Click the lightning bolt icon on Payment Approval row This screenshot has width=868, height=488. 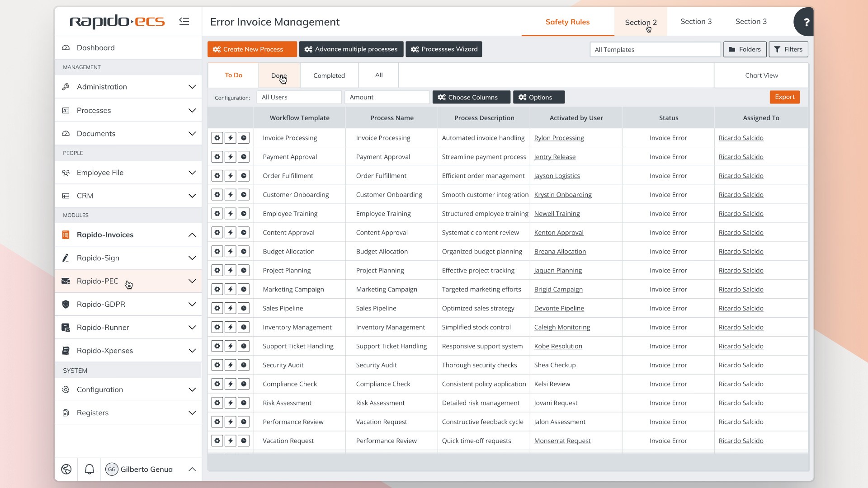pos(231,157)
